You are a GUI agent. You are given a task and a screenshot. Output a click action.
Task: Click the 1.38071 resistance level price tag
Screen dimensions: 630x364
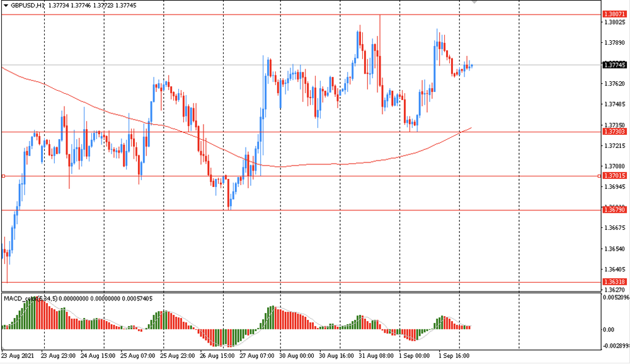pos(615,14)
